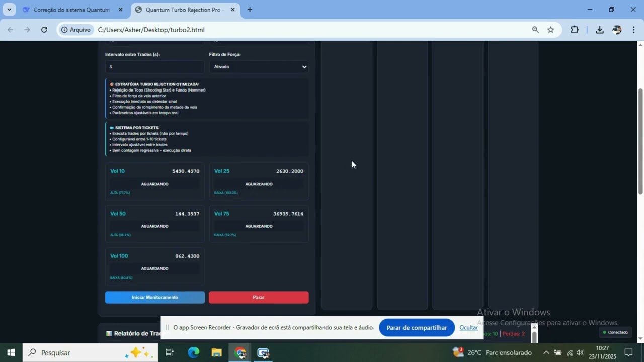The image size is (644, 362).
Task: Open the Chrome three-dot menu
Action: [x=633, y=30]
